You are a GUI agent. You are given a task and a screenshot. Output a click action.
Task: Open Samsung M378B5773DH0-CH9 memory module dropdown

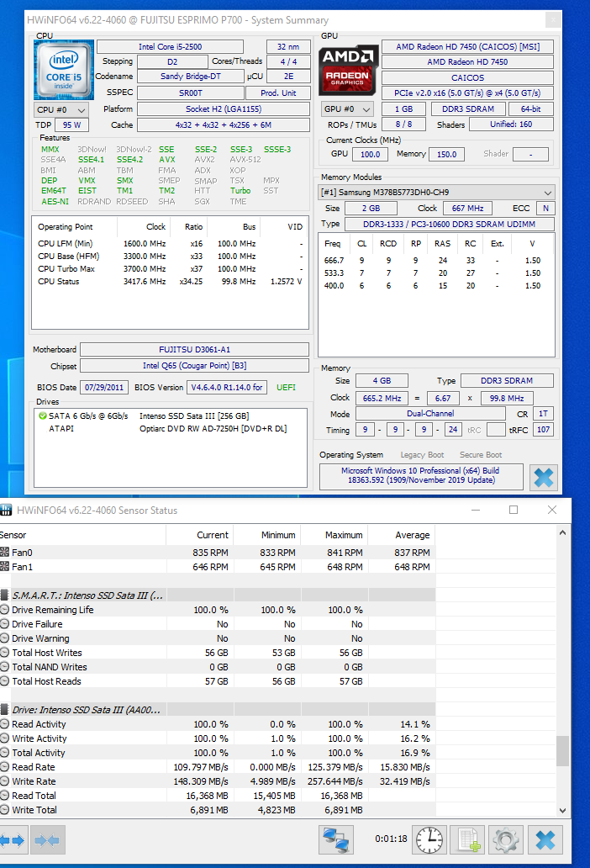click(436, 193)
